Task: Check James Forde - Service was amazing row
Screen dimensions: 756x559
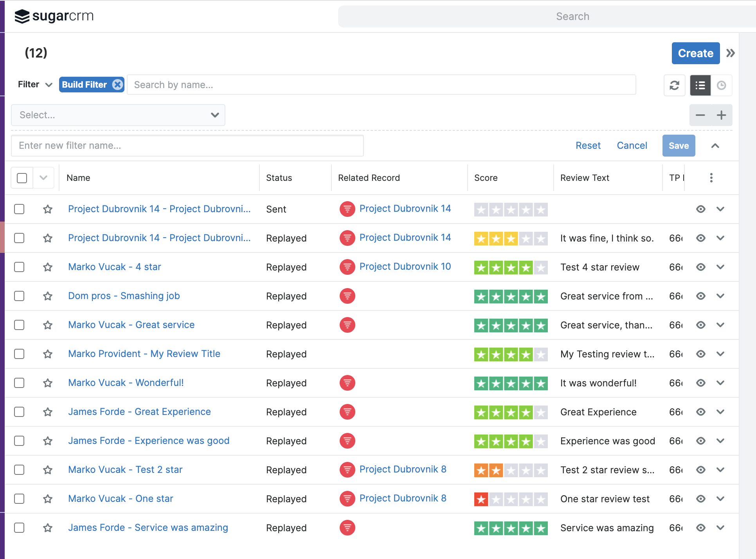Action: point(19,528)
